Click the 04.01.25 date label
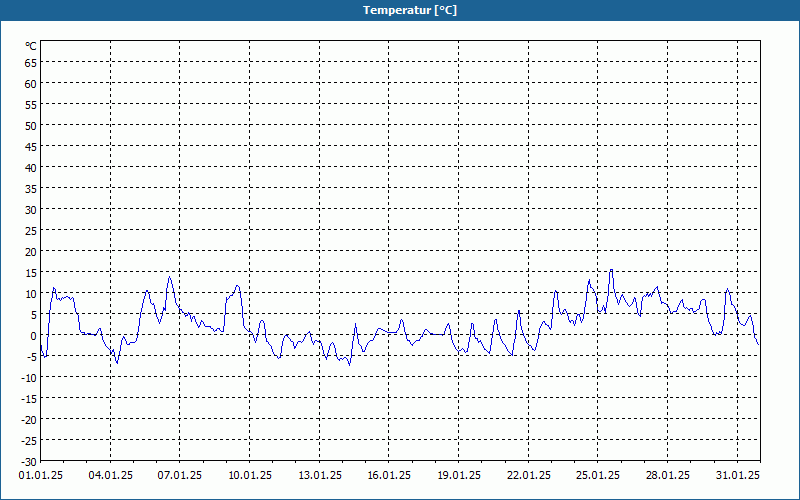800x500 pixels. point(111,476)
